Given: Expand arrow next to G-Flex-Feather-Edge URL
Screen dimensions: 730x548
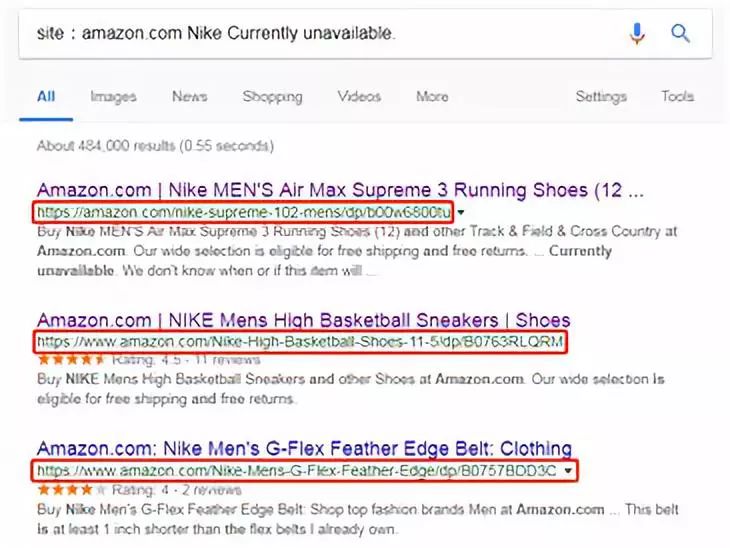Looking at the screenshot, I should [568, 471].
